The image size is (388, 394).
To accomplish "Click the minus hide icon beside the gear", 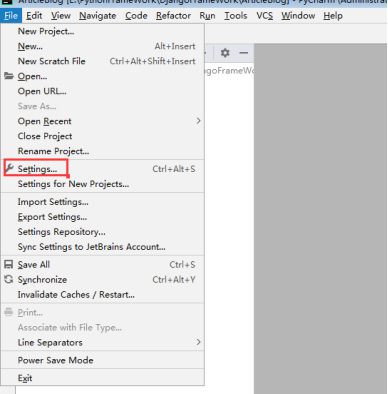I will click(x=244, y=53).
